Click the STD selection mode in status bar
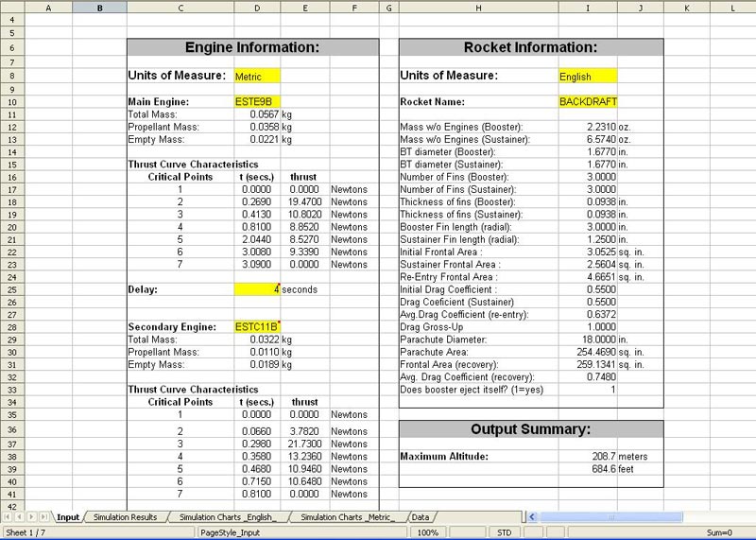The image size is (756, 540). [506, 532]
